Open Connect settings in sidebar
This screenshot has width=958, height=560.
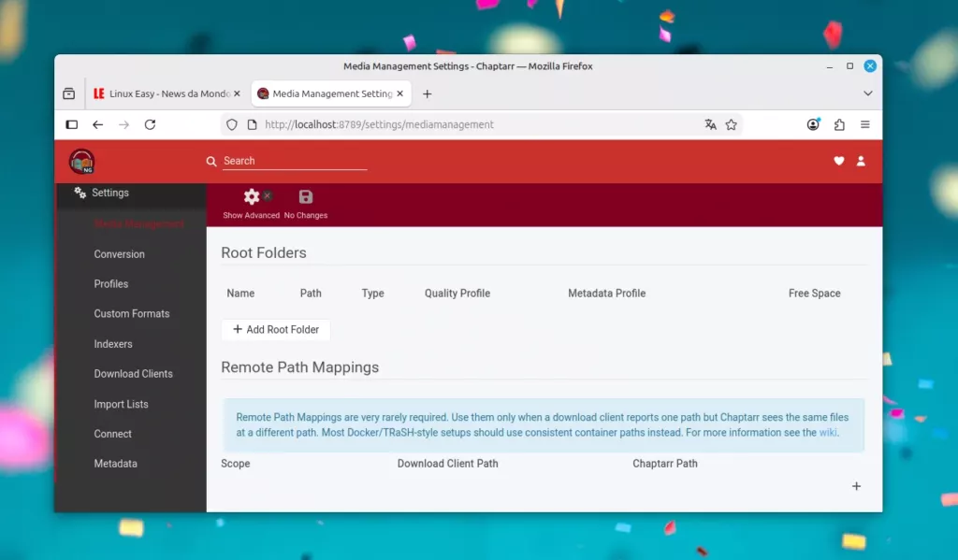click(x=113, y=434)
